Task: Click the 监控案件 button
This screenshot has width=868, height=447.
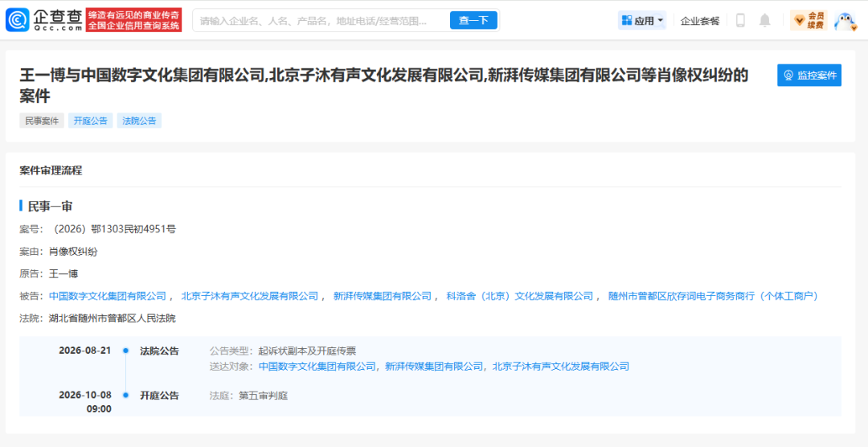Action: click(x=809, y=76)
